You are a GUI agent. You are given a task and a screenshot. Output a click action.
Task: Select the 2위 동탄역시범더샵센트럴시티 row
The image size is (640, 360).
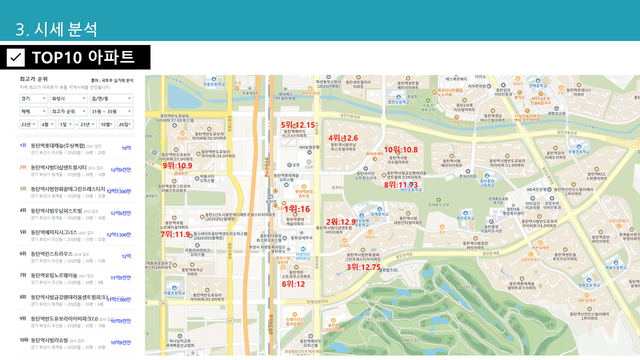[76, 170]
